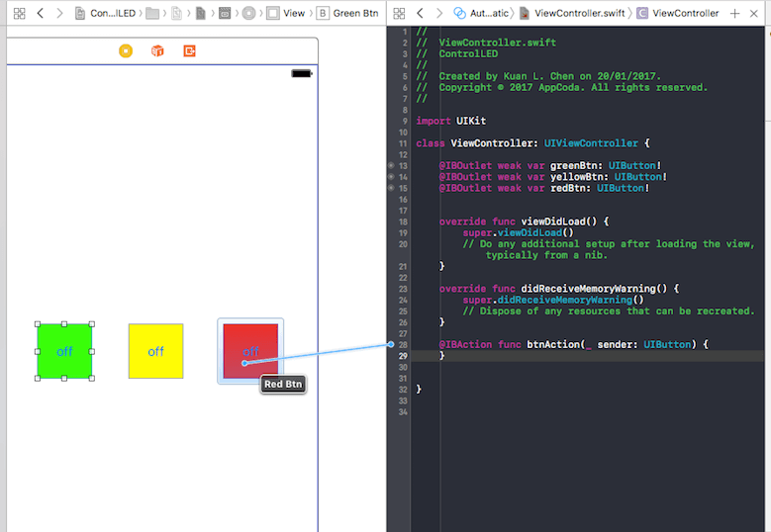This screenshot has height=532, width=771.
Task: Open related items grid in left jump bar
Action: [x=19, y=13]
